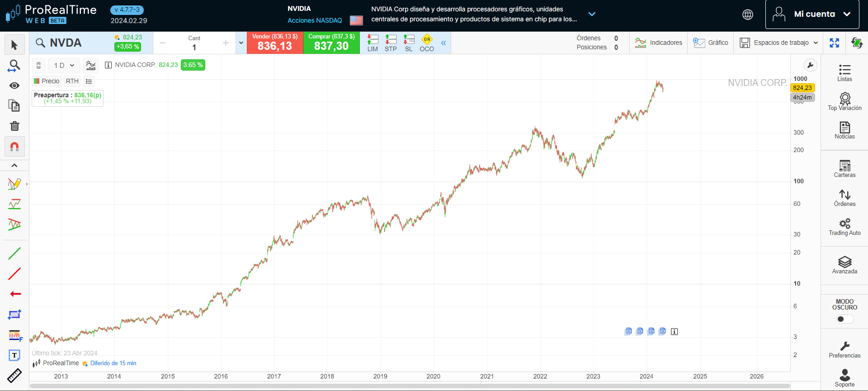Open Listas in the sidebar
The width and height of the screenshot is (868, 391).
pos(844,73)
